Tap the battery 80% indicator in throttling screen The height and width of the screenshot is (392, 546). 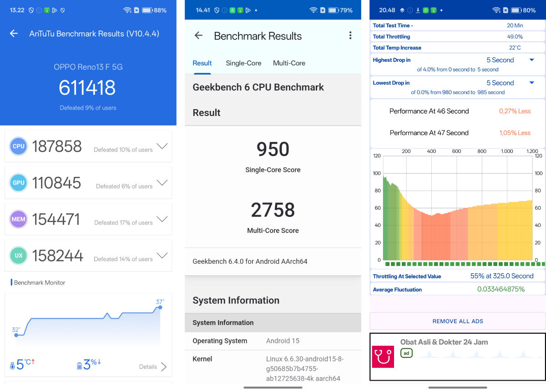(x=523, y=10)
